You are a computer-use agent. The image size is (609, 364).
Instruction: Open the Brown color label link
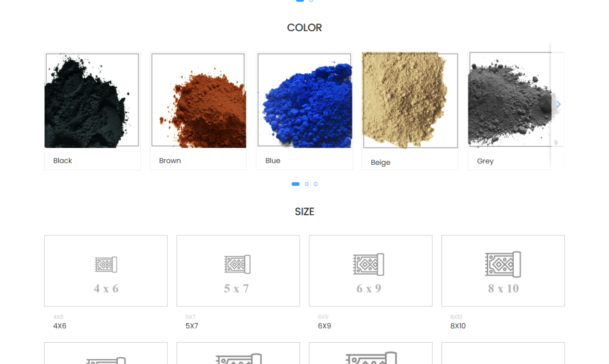pyautogui.click(x=170, y=161)
